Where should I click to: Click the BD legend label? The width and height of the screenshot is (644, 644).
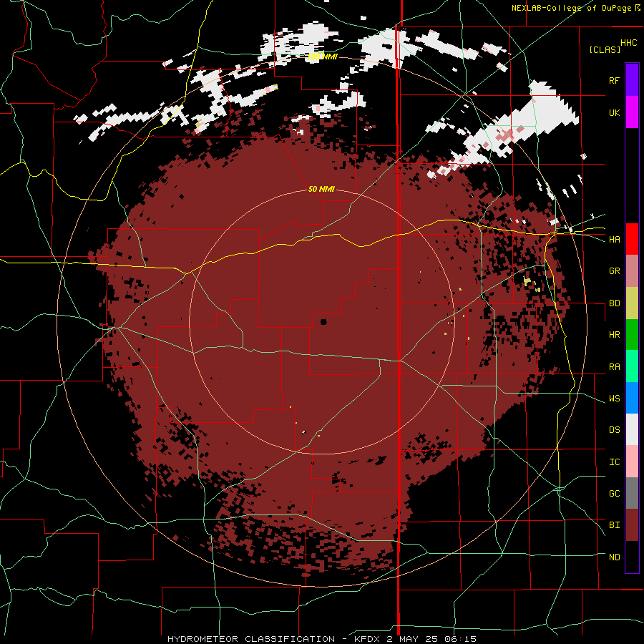614,303
